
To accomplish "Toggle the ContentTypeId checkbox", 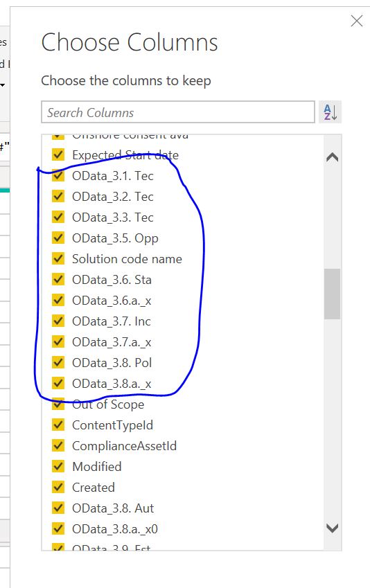I will click(x=58, y=425).
